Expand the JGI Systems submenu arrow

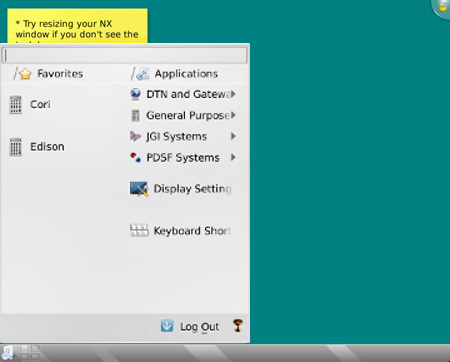point(233,136)
